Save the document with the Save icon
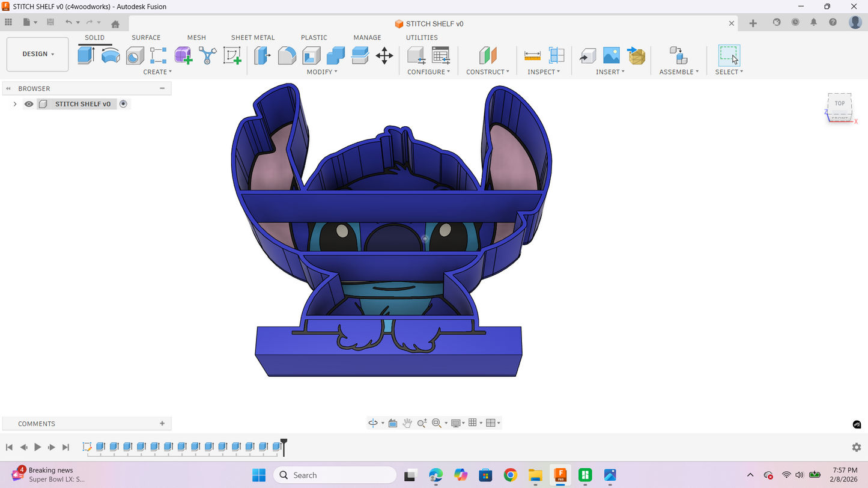 50,22
